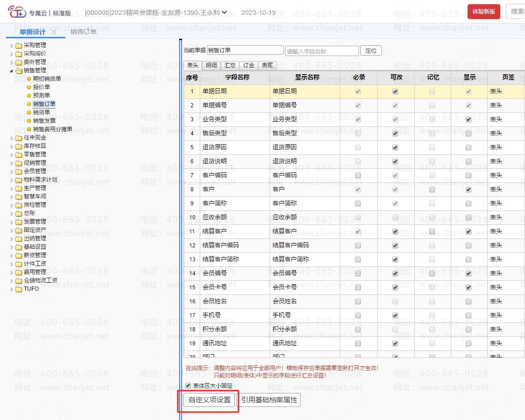Click the 生产管理 folder icon
525x420 pixels.
[x=19, y=188]
